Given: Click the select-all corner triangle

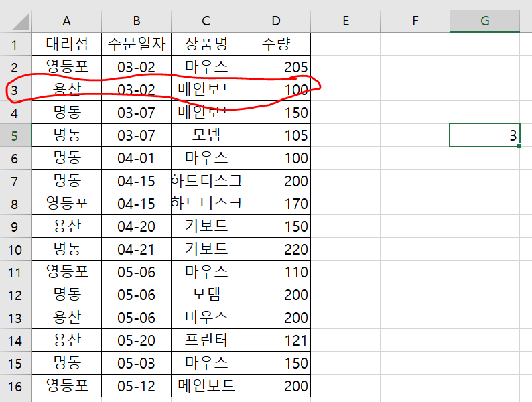Looking at the screenshot, I should click(x=21, y=21).
